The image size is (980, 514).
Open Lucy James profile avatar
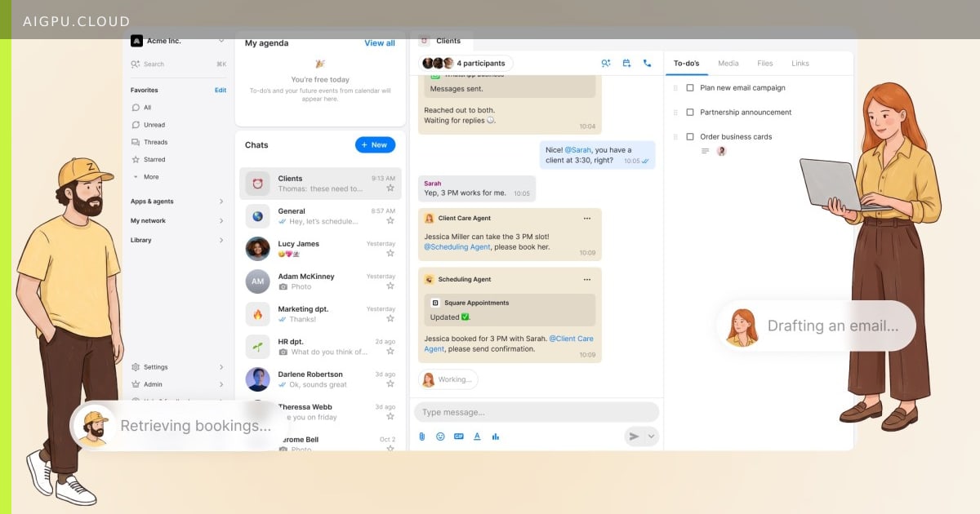click(258, 249)
